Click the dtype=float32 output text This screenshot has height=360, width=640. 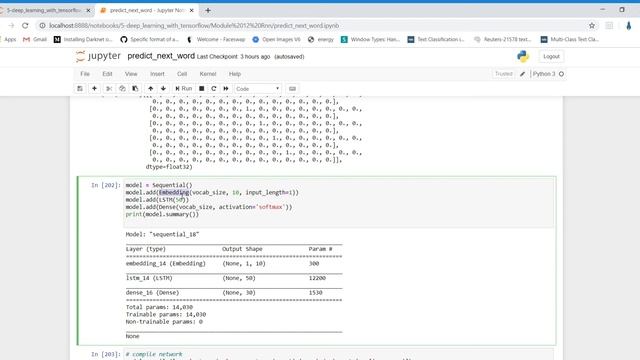[x=169, y=167]
